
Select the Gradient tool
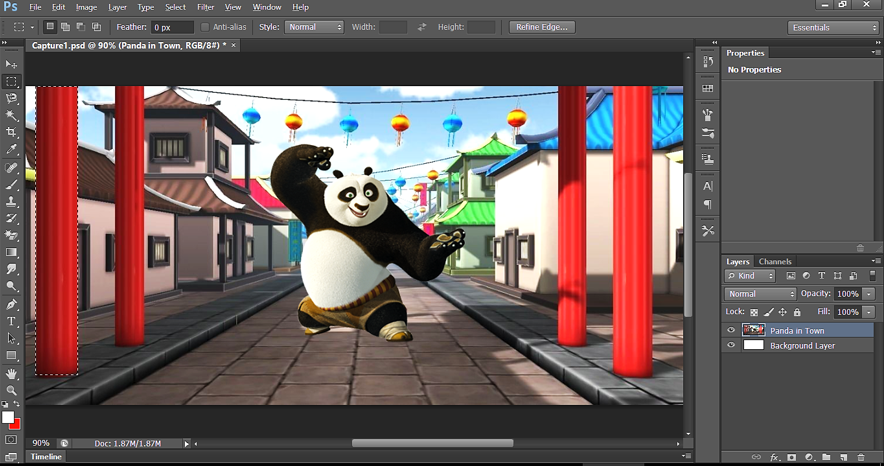11,252
